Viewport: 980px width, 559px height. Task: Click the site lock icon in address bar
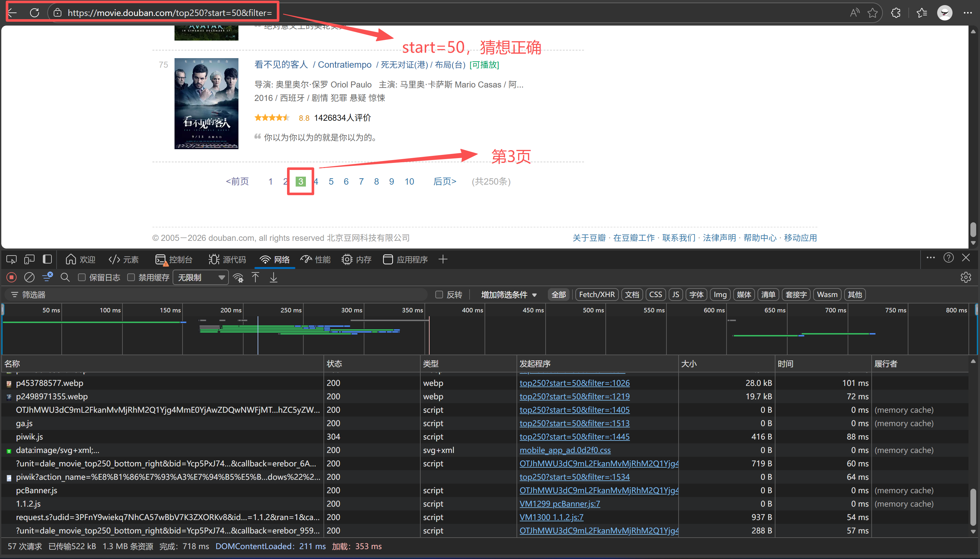[x=58, y=13]
